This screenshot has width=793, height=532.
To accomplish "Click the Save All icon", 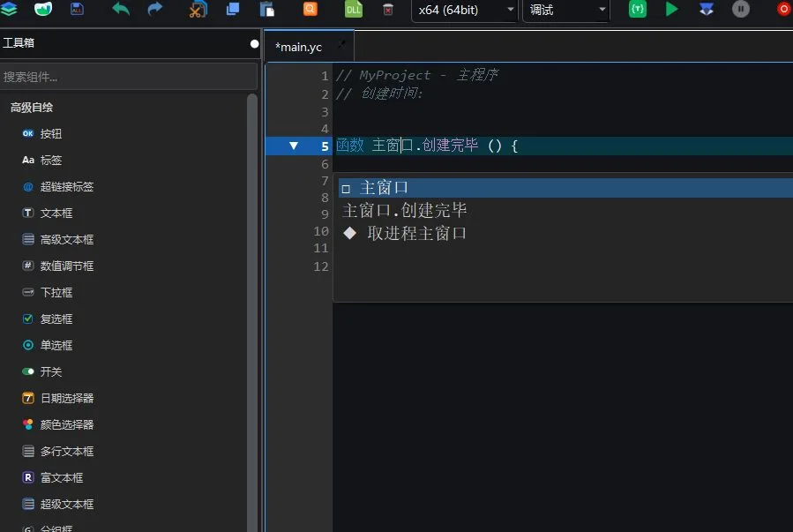I will point(77,9).
